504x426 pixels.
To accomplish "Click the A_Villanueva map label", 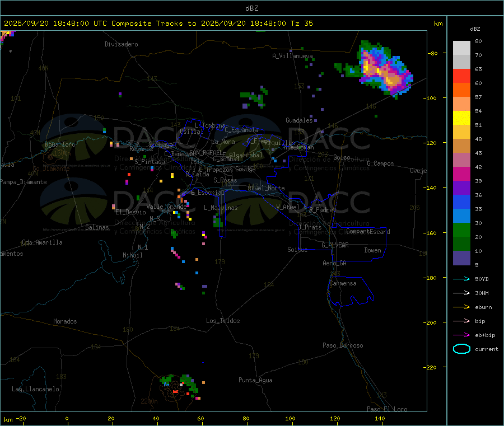I will pyautogui.click(x=292, y=56).
